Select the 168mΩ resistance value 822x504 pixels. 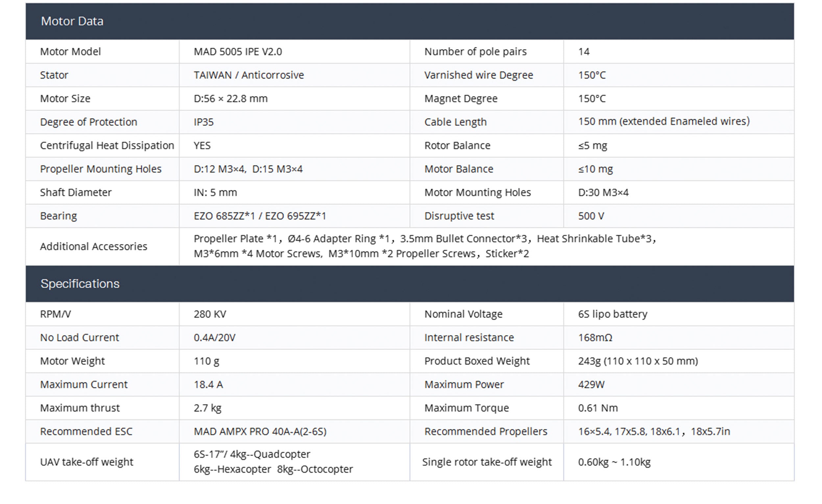point(595,338)
